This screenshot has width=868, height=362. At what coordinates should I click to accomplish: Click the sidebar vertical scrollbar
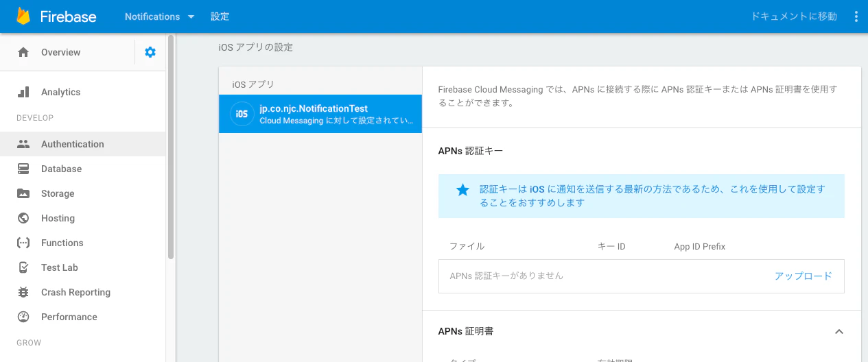click(170, 147)
